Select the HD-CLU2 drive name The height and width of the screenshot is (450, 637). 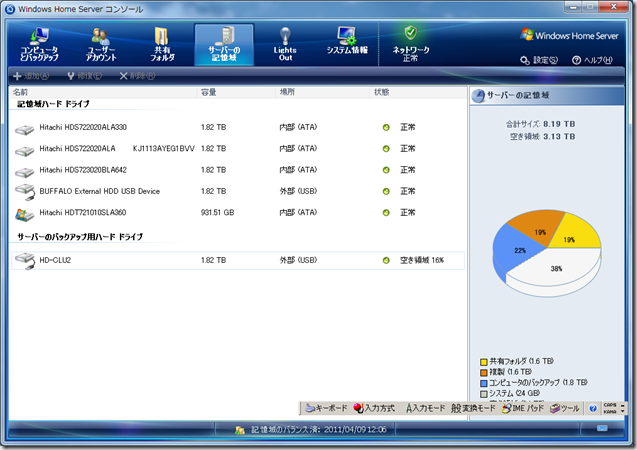pyautogui.click(x=55, y=260)
